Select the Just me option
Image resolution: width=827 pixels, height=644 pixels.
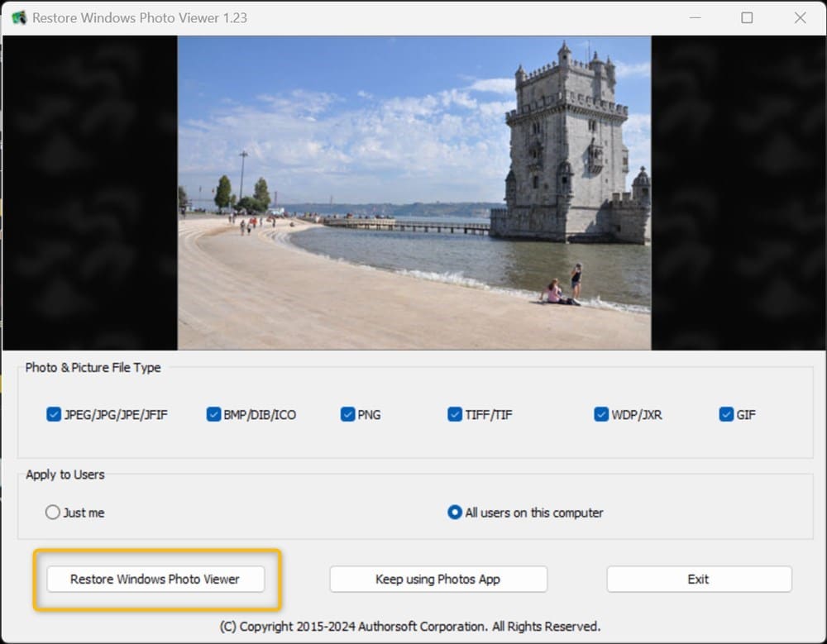click(52, 513)
